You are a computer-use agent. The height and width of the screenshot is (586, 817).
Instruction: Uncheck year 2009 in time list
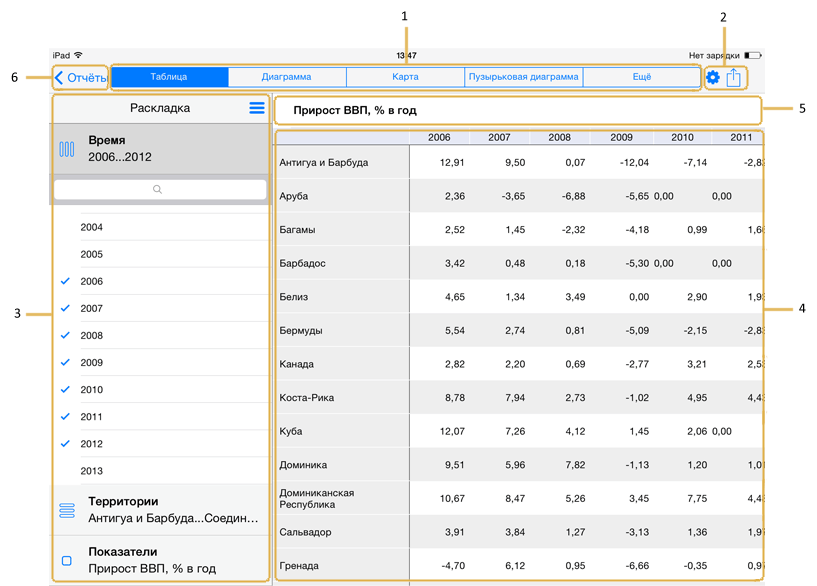pos(66,363)
